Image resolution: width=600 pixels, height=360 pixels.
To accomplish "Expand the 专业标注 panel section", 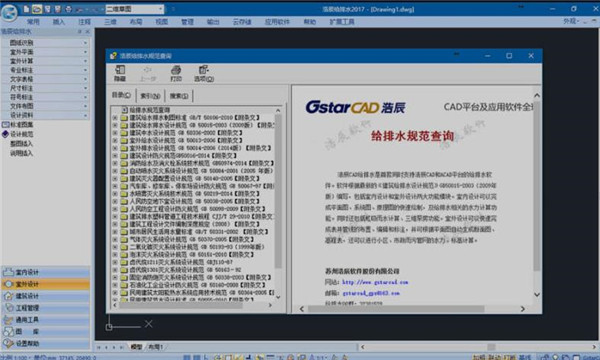I will [x=45, y=70].
